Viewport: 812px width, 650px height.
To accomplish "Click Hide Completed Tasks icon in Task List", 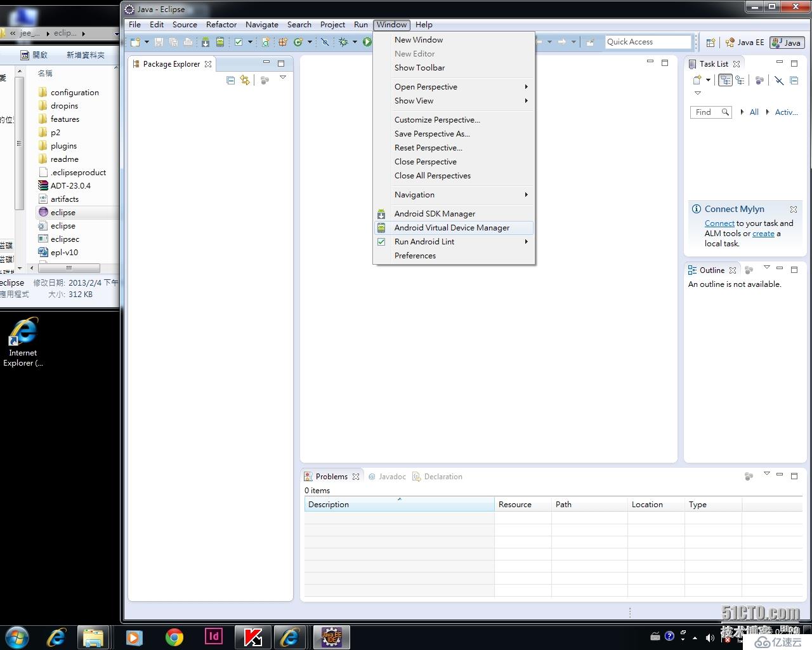I will (779, 80).
